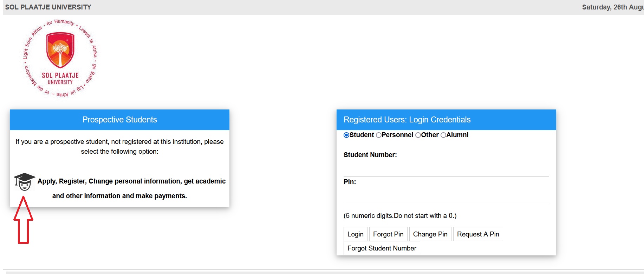Image resolution: width=644 pixels, height=274 pixels.
Task: Click the SOL PLAATJE UNIVERSITY title text
Action: pyautogui.click(x=48, y=7)
